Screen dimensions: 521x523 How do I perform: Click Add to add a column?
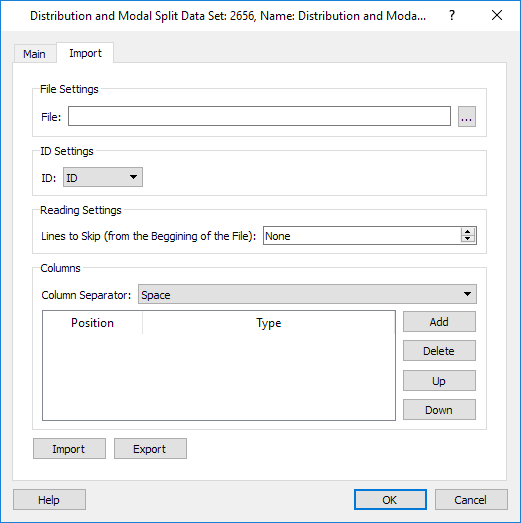pos(439,322)
